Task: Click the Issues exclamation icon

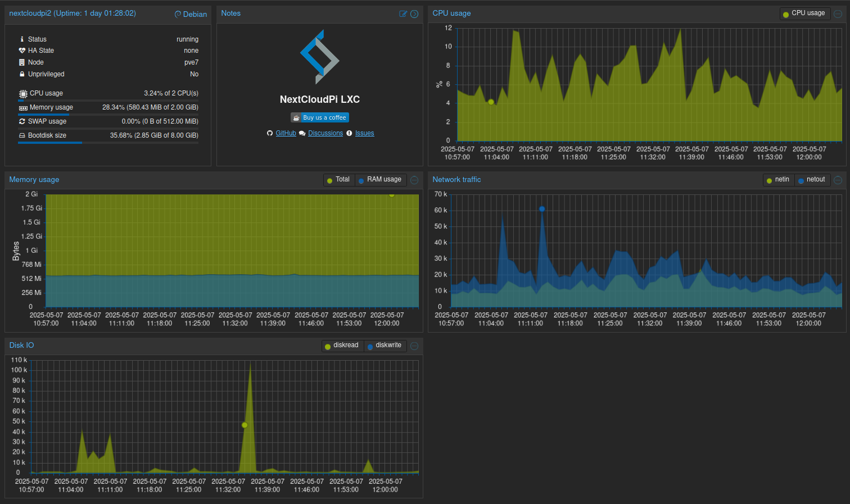Action: click(349, 133)
